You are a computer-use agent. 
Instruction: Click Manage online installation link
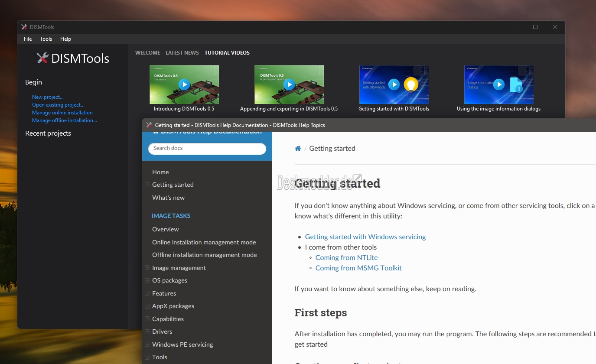click(62, 113)
